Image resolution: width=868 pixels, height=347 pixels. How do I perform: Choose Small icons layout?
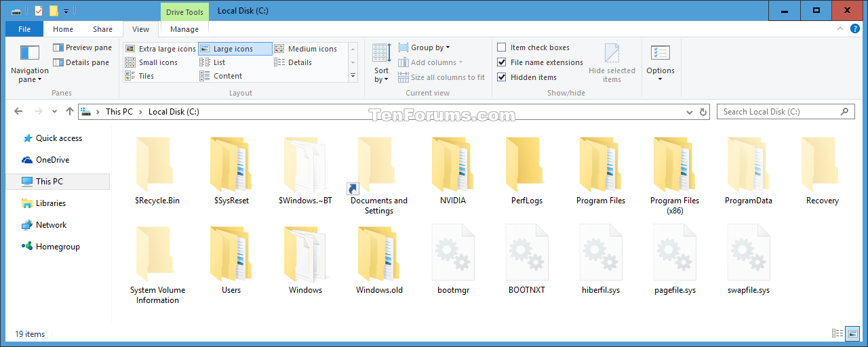pyautogui.click(x=152, y=62)
